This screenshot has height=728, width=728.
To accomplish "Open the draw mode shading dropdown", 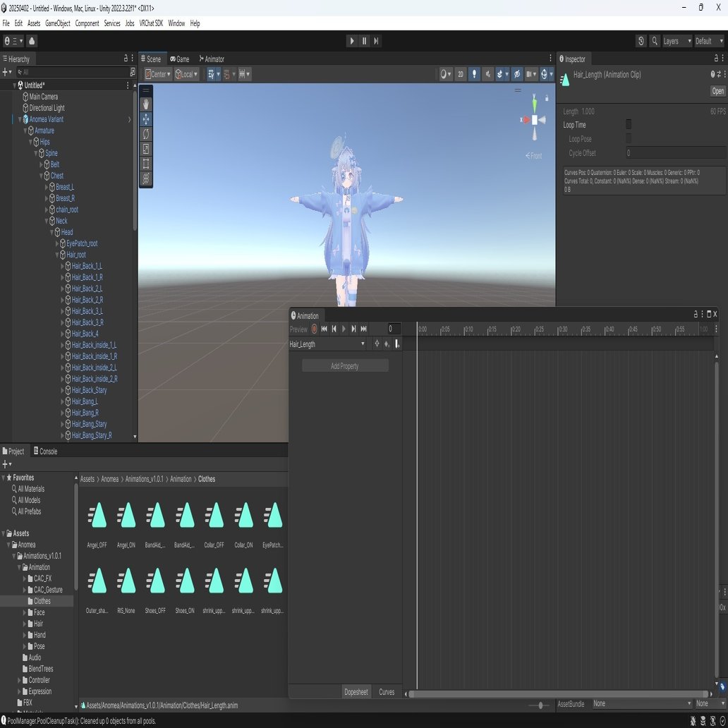I will [445, 74].
